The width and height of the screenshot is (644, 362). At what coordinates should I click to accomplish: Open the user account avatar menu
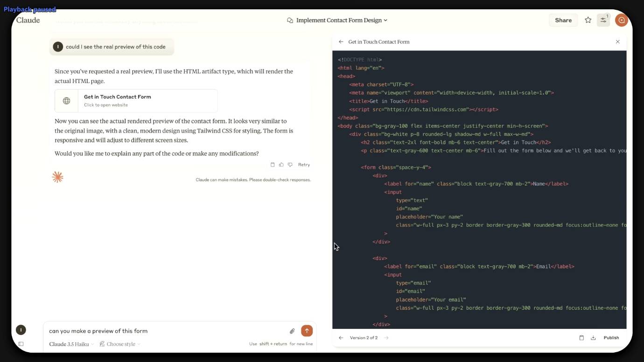[x=622, y=20]
